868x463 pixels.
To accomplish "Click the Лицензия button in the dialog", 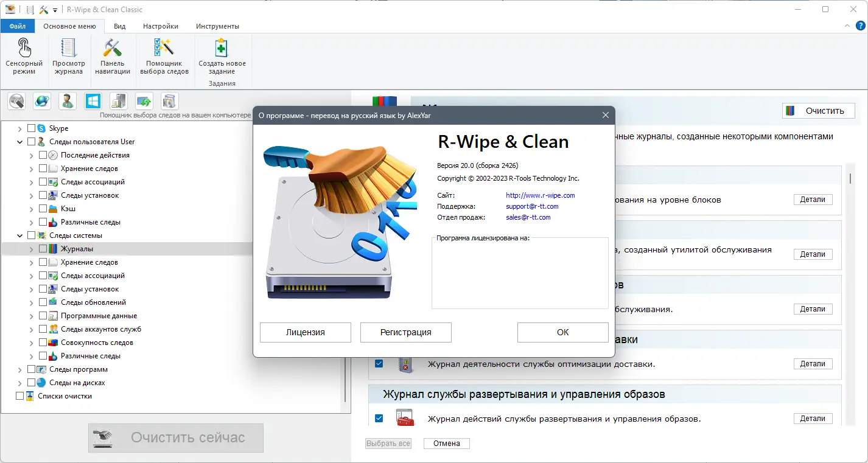I will tap(306, 332).
